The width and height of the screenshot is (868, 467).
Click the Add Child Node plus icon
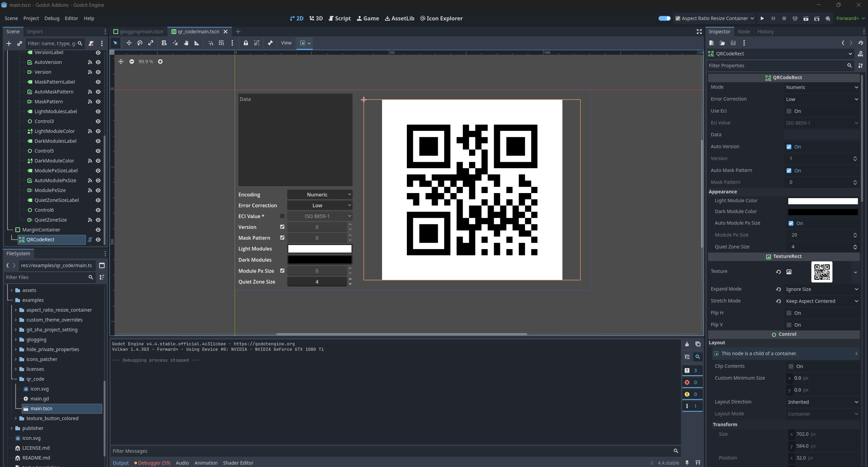(x=9, y=44)
